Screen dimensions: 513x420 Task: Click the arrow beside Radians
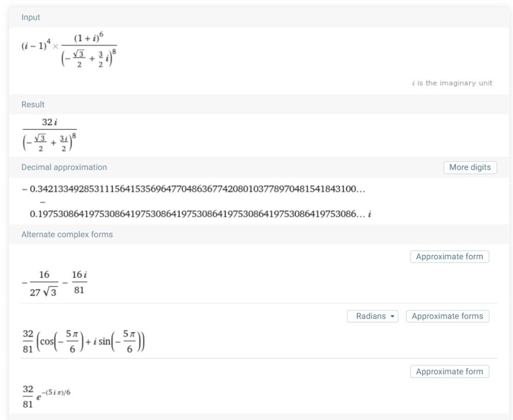click(x=393, y=316)
